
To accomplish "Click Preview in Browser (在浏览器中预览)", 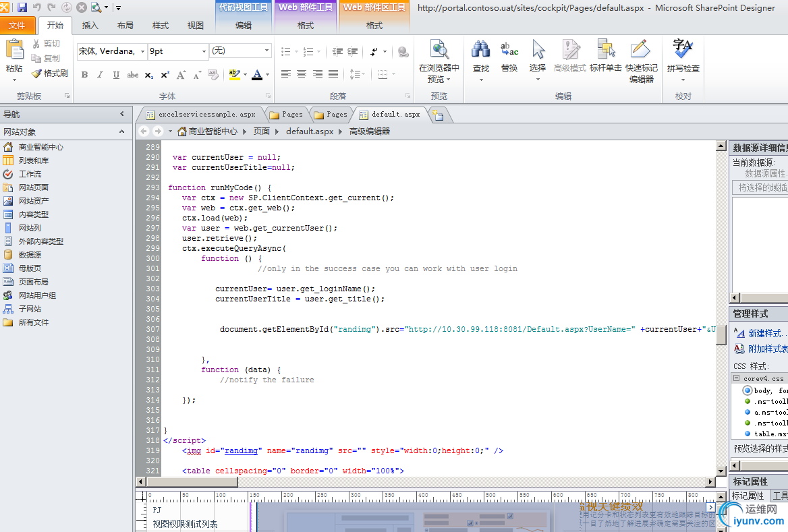I will coord(439,61).
